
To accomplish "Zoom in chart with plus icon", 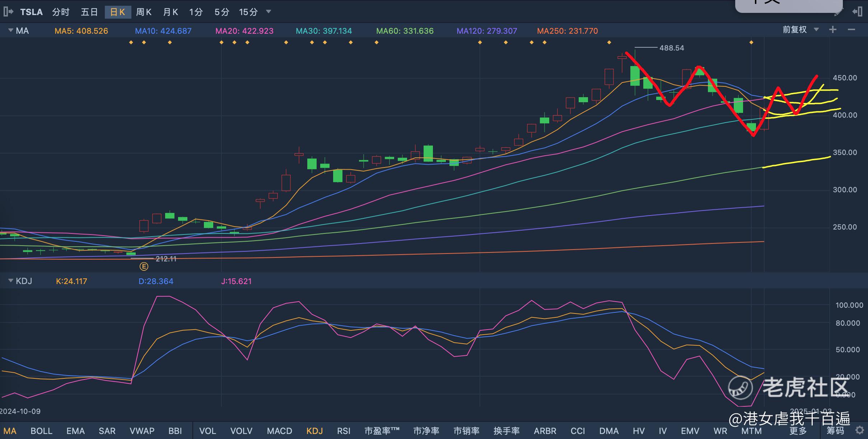I will click(x=833, y=30).
